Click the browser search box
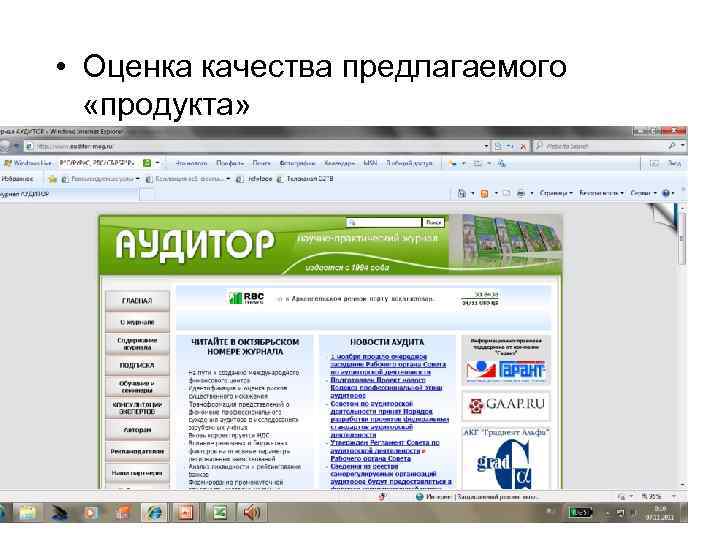The image size is (720, 540). 603,146
